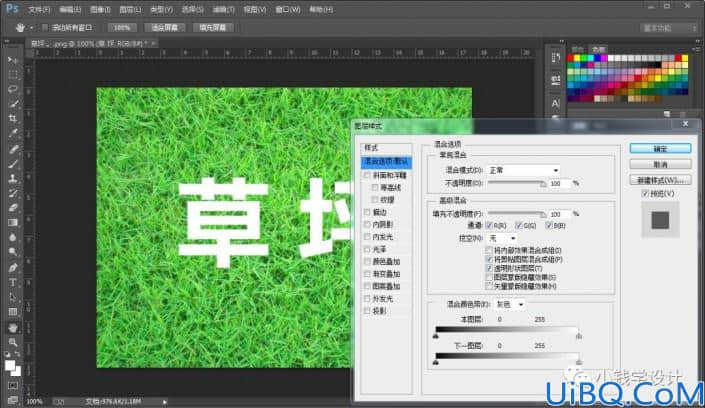Open the 图像(I) menu
The height and width of the screenshot is (408, 705).
(100, 9)
